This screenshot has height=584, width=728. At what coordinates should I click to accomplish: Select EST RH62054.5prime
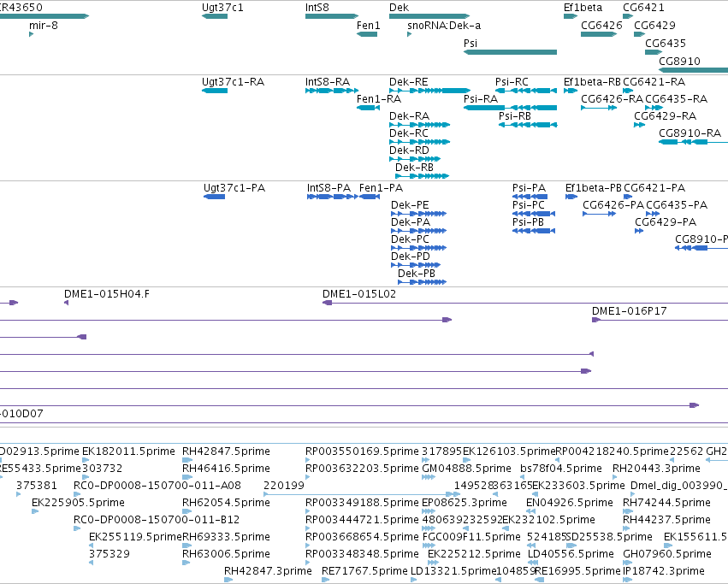click(226, 503)
